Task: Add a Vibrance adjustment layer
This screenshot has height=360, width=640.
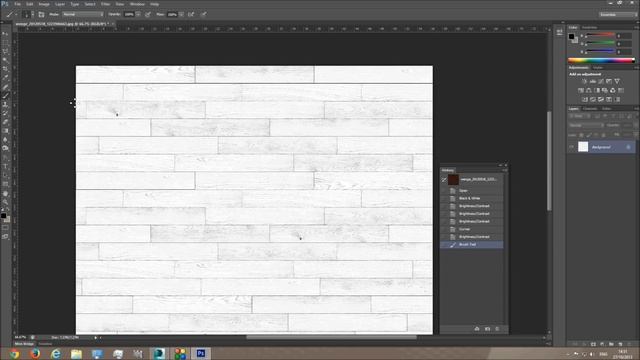Action: [617, 81]
